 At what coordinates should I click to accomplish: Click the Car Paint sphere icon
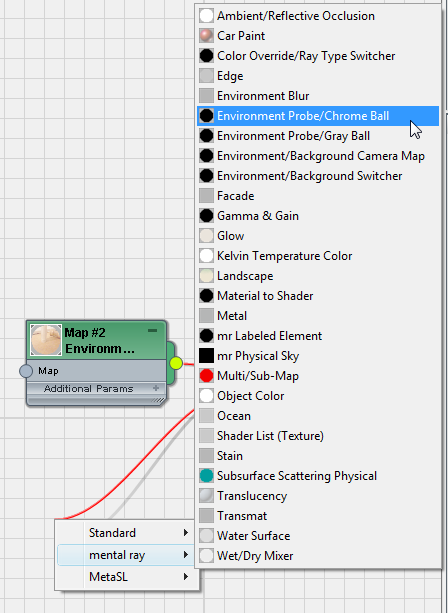pyautogui.click(x=206, y=36)
